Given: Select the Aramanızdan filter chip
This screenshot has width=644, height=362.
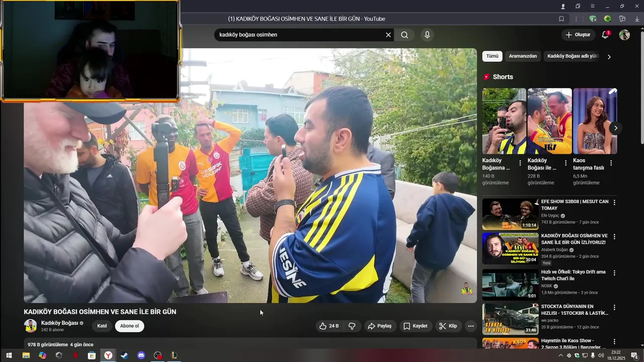Looking at the screenshot, I should coord(523,56).
